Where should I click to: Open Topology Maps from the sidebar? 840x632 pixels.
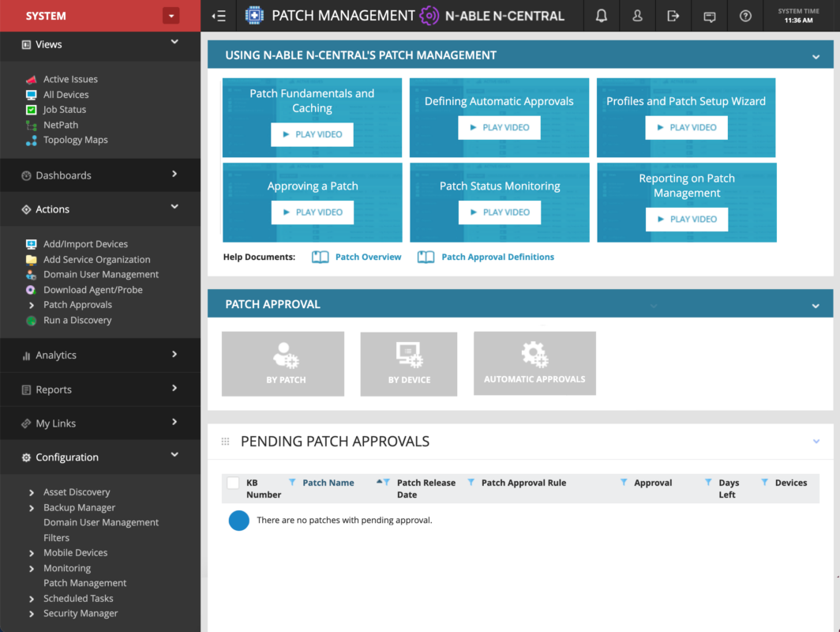click(x=75, y=139)
